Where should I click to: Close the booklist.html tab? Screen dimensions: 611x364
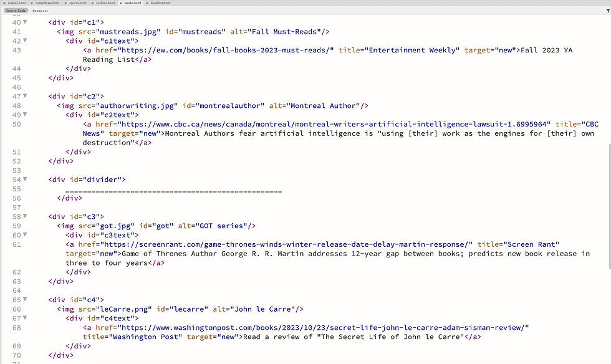pos(147,2)
